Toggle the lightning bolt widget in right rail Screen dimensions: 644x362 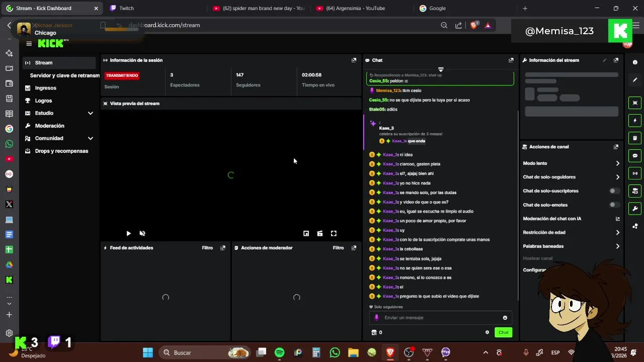635,121
